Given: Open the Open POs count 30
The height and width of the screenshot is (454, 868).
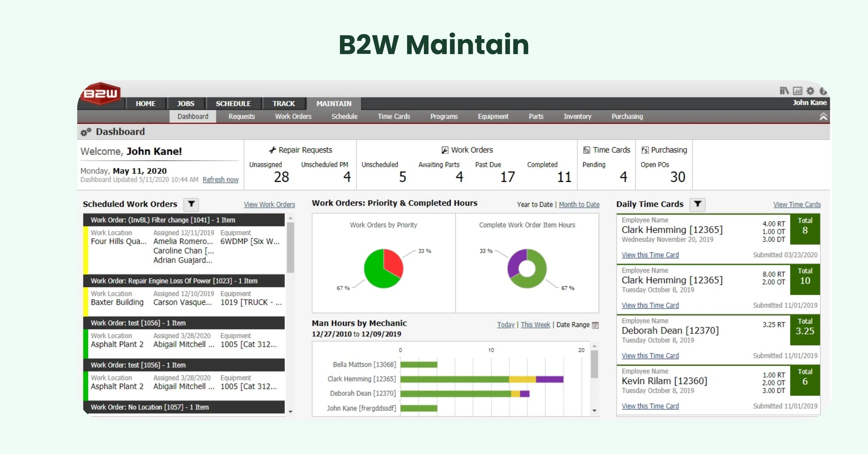Looking at the screenshot, I should click(678, 177).
